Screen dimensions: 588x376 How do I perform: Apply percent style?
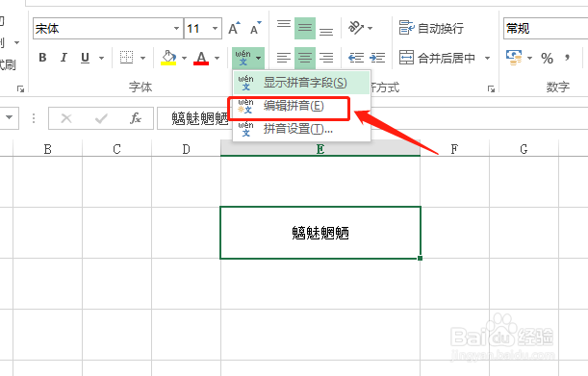547,58
